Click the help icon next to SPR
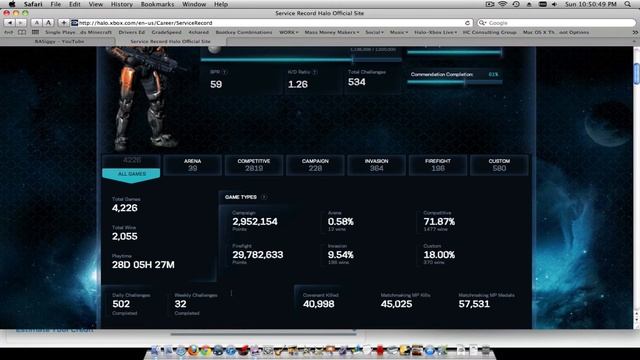The height and width of the screenshot is (360, 640). point(225,72)
